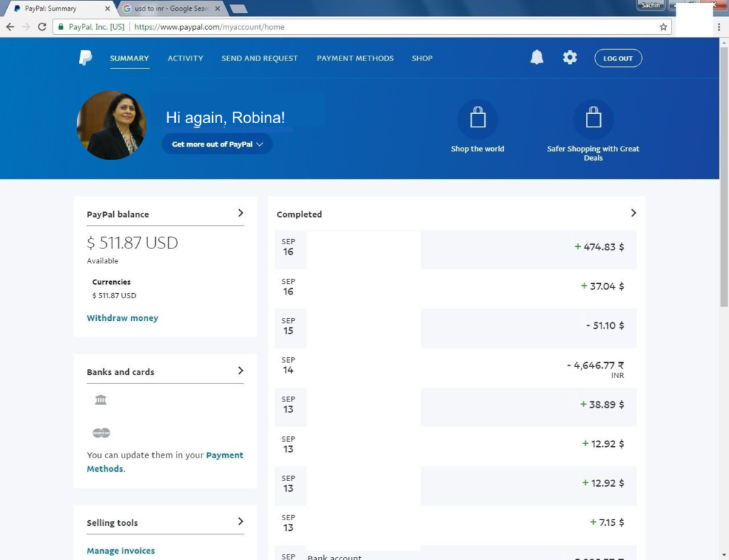Click the Log Out button
Screen dimensions: 729x560
618,58
